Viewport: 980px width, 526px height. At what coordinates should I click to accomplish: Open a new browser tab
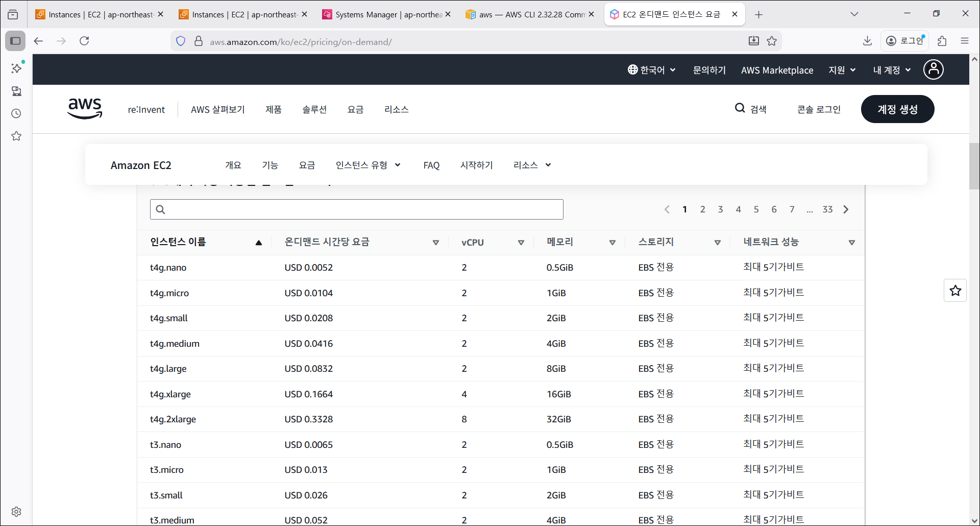(x=758, y=15)
